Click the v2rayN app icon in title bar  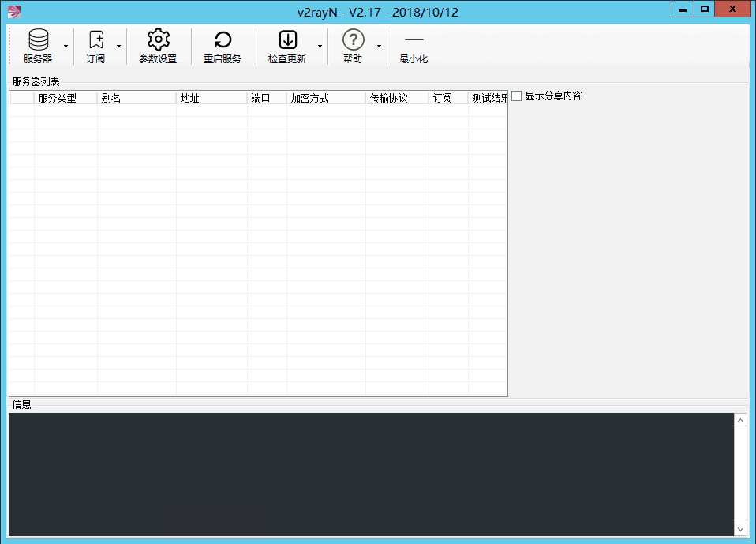pyautogui.click(x=13, y=12)
